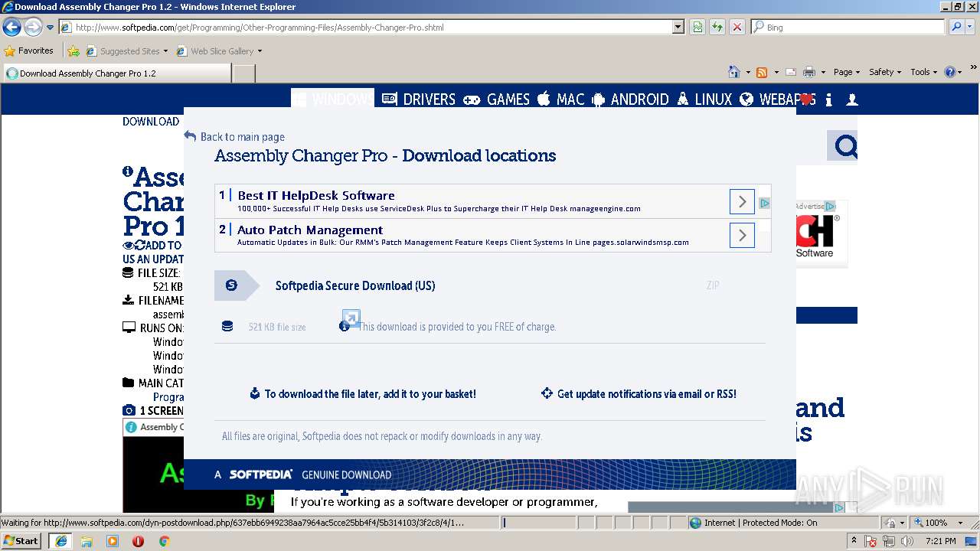Click Softpedia Secure Download (US) link
980x551 pixels.
click(355, 285)
